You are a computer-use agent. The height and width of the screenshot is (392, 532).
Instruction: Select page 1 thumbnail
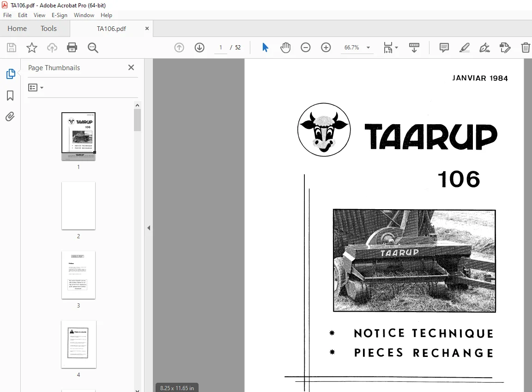point(79,136)
